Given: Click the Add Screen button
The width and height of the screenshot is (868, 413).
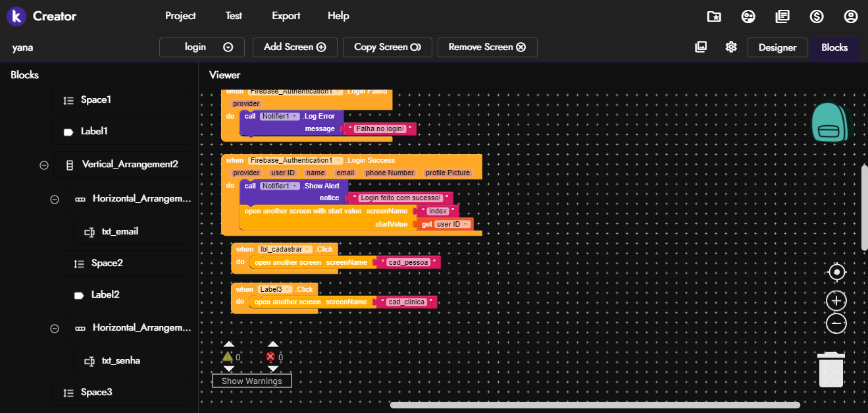Looking at the screenshot, I should click(x=295, y=47).
